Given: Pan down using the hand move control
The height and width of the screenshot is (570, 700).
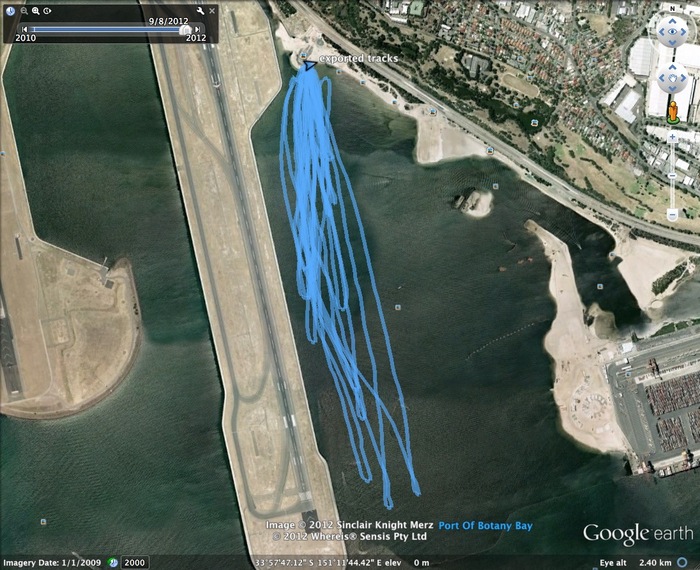Looking at the screenshot, I should (x=672, y=88).
